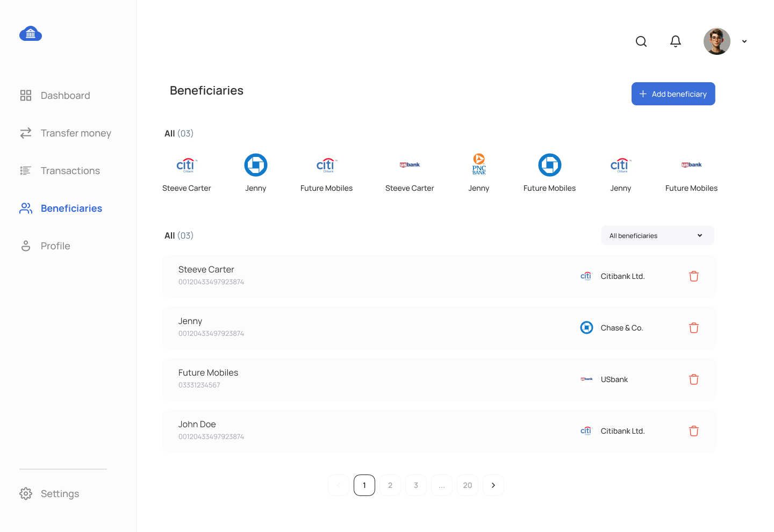The image size is (774, 532).
Task: Go to page 2
Action: click(390, 485)
